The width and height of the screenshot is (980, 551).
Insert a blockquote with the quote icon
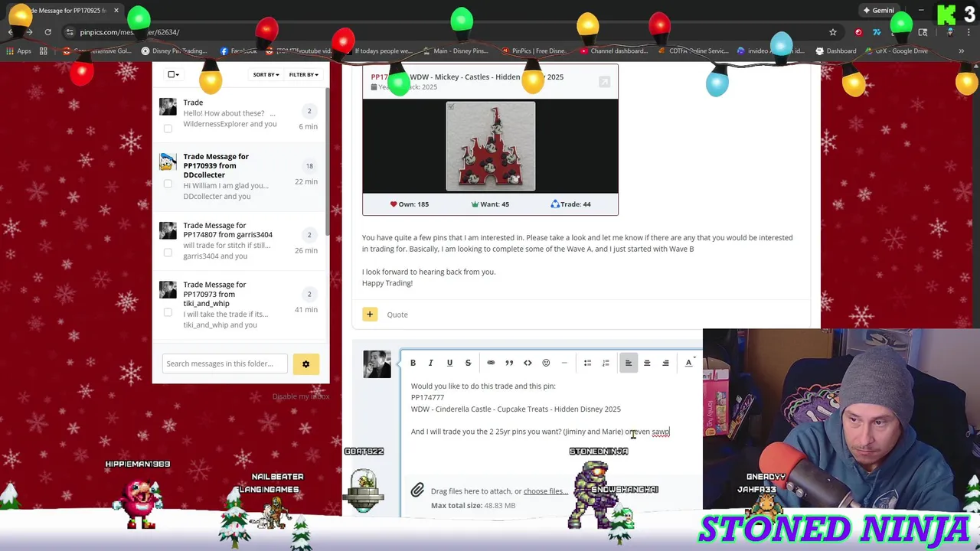click(x=509, y=363)
